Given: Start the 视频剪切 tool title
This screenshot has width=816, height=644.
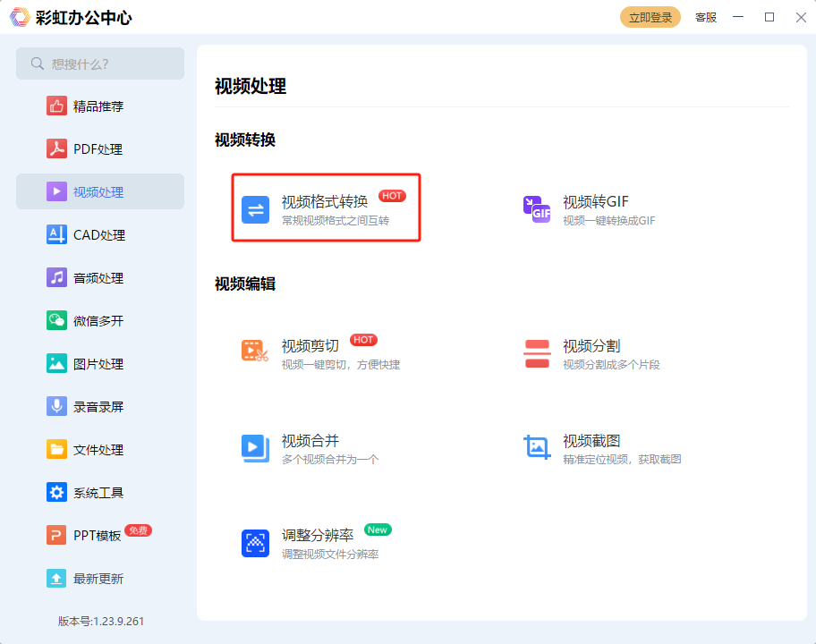Looking at the screenshot, I should pos(310,345).
